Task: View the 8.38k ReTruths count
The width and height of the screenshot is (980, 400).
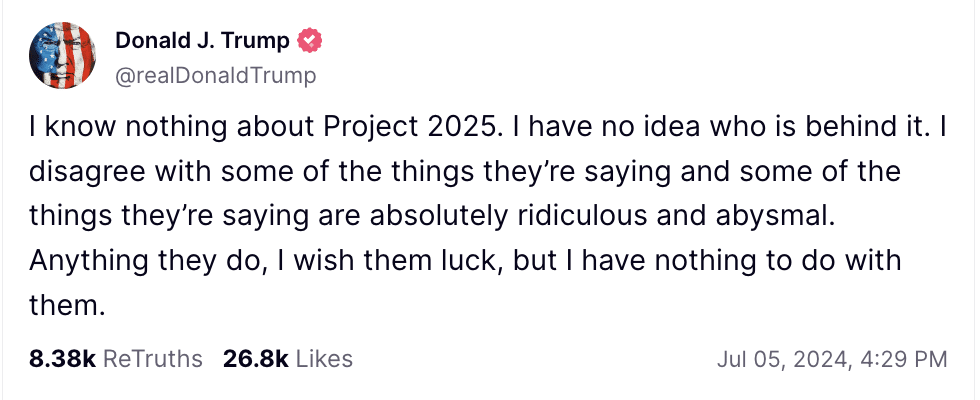Action: pyautogui.click(x=62, y=359)
